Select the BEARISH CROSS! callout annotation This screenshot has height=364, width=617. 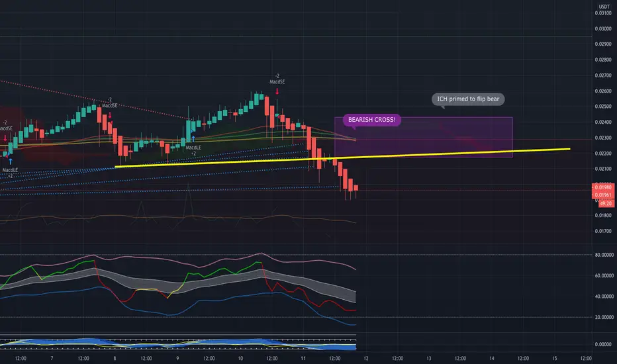tap(372, 120)
